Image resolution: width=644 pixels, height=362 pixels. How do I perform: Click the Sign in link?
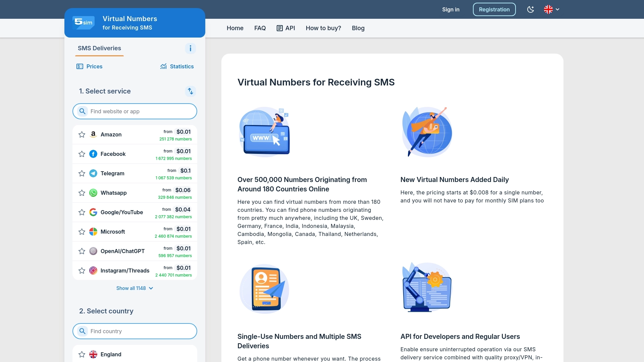(451, 9)
